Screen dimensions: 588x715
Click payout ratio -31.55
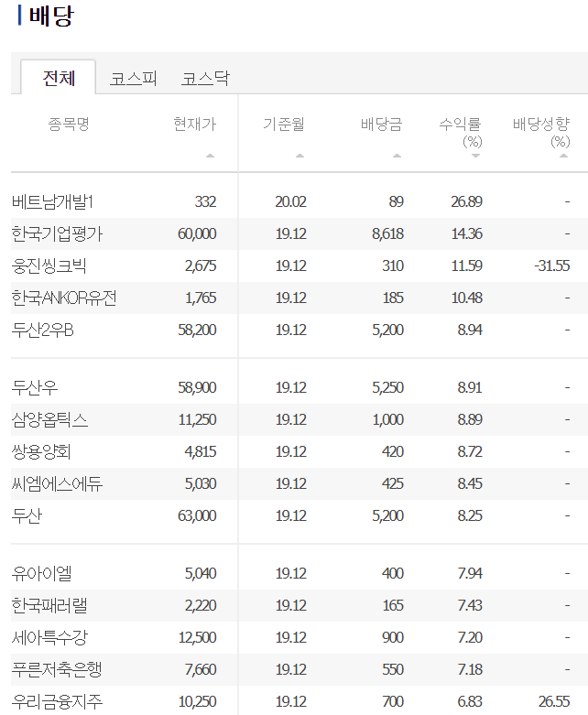click(552, 265)
